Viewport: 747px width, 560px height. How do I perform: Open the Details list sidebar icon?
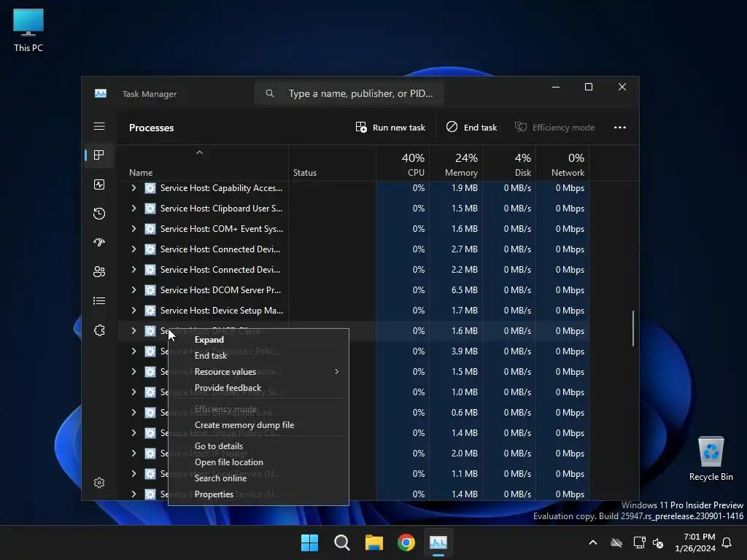point(99,301)
